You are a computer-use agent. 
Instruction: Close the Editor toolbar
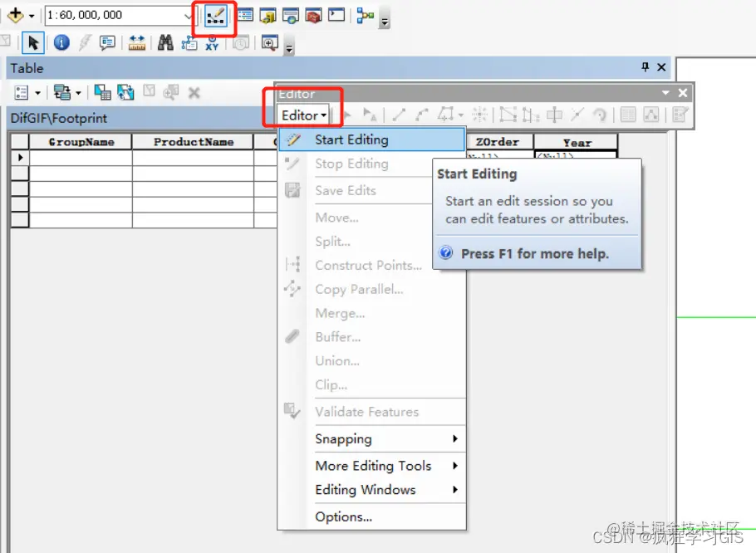(683, 93)
